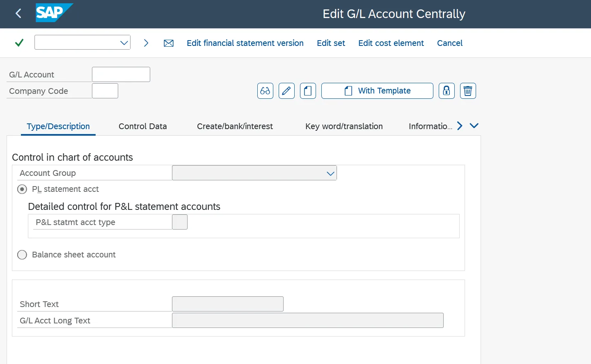Viewport: 591px width, 364px height.
Task: Click the 'Edit G/L Account Centrally' title
Action: coord(394,14)
